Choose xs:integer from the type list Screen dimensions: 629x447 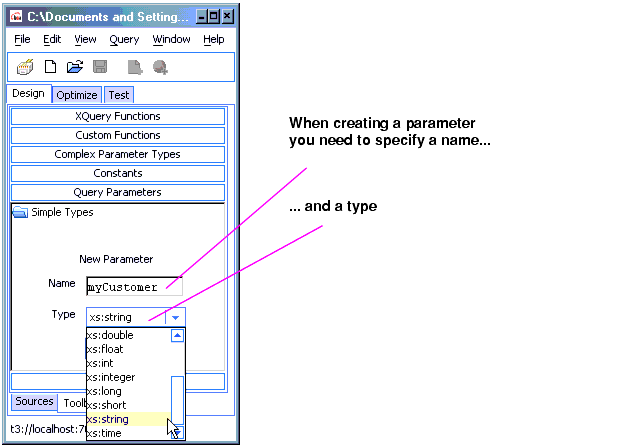click(x=128, y=377)
